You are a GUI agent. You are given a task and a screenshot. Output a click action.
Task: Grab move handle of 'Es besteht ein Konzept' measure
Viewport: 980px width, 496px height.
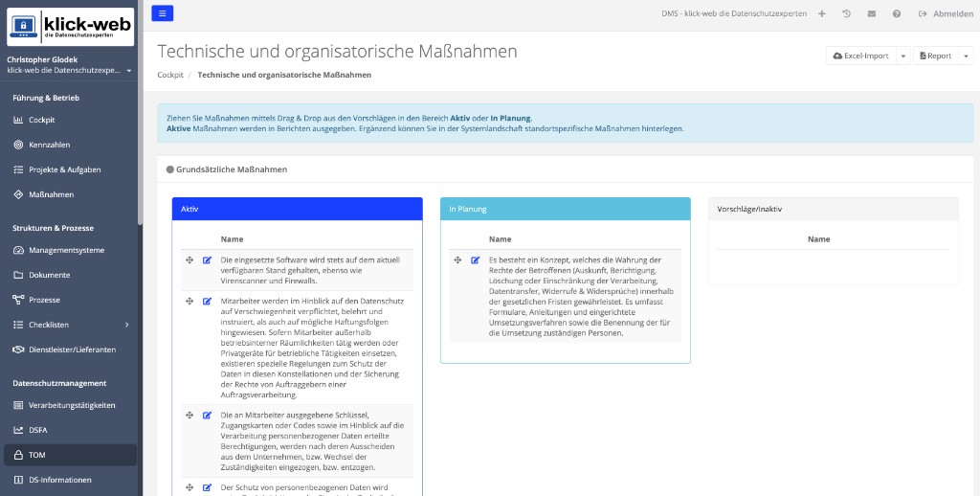point(457,260)
